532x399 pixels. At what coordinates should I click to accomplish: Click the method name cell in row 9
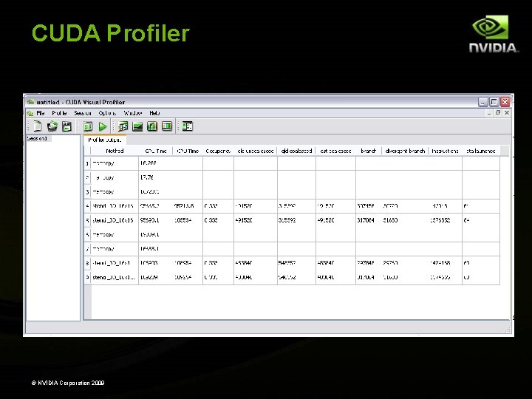click(115, 277)
